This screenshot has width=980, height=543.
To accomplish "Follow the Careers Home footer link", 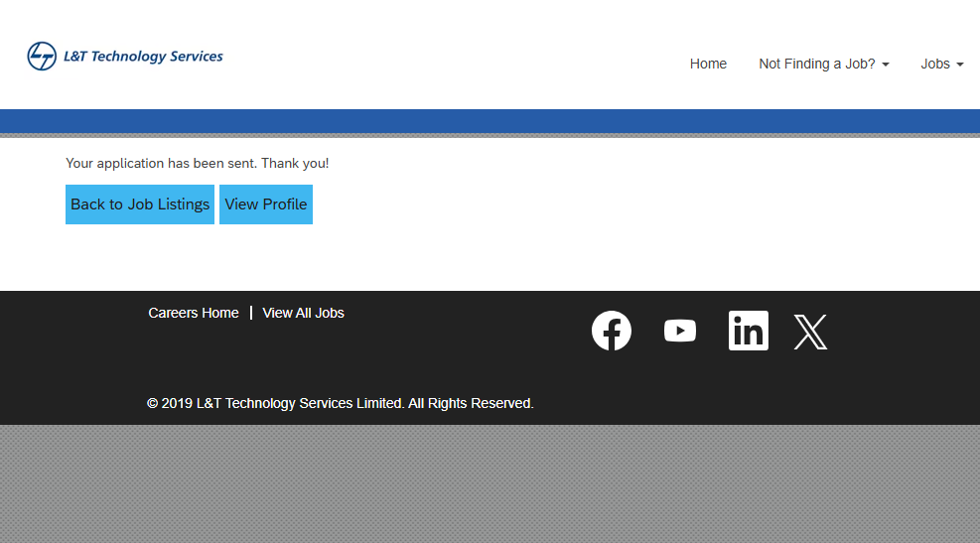I will tap(194, 313).
